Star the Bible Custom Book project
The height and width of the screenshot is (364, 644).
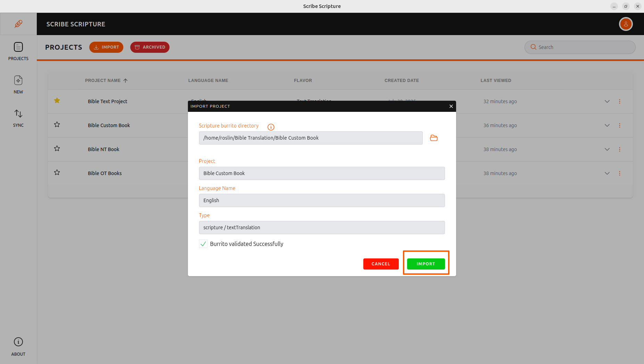click(x=57, y=125)
